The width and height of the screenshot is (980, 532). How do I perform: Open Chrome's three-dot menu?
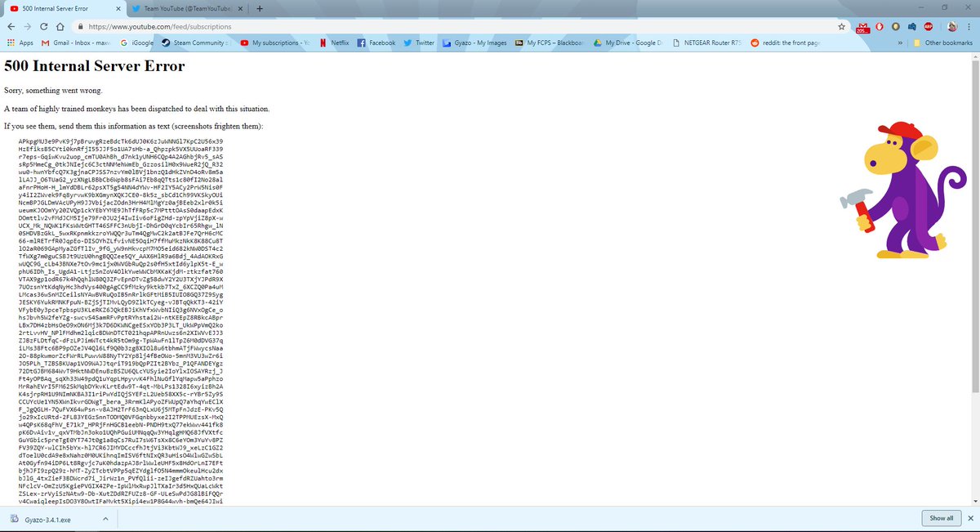[967, 26]
